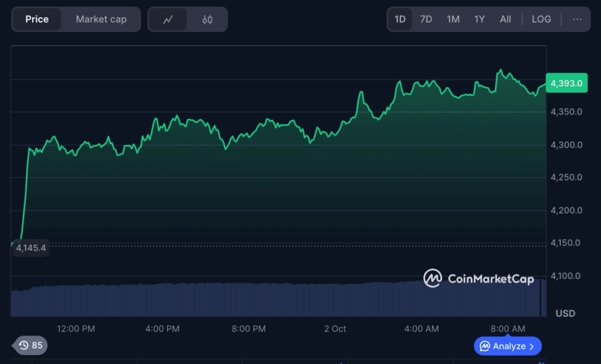Viewport: 601px width, 364px height.
Task: Click the 4,145.4 baseline price marker
Action: 30,248
